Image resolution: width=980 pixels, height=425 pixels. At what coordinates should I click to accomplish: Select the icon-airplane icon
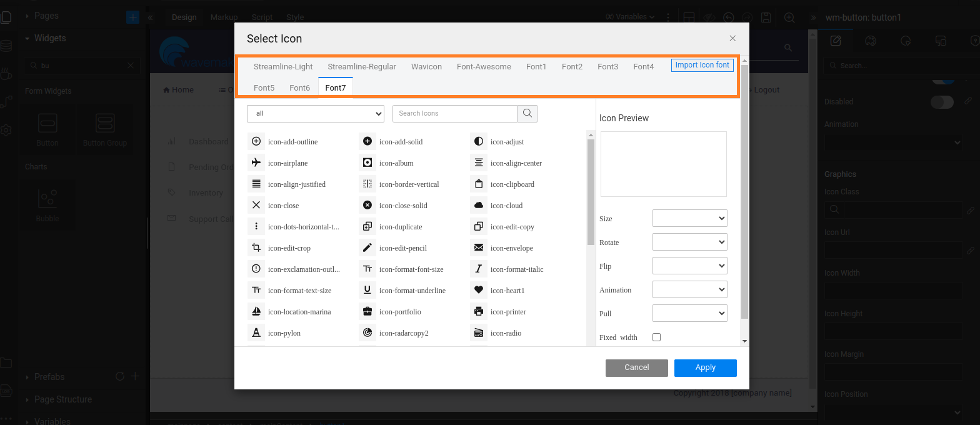tap(256, 163)
